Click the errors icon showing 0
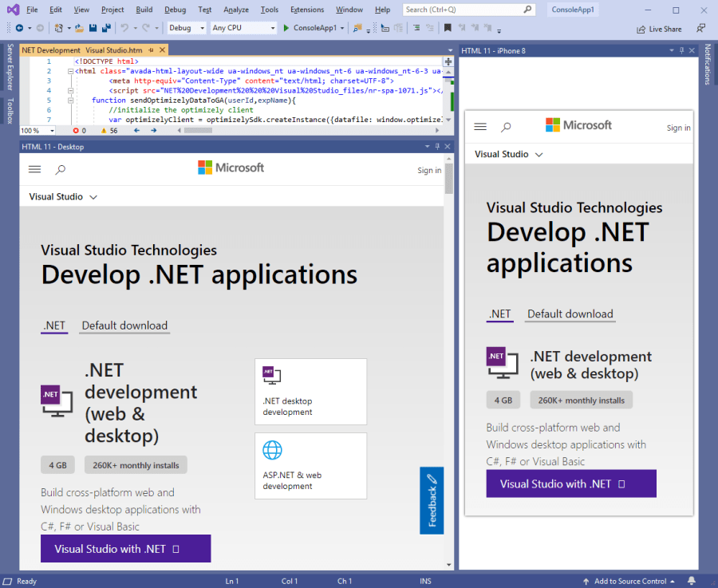 click(x=77, y=130)
